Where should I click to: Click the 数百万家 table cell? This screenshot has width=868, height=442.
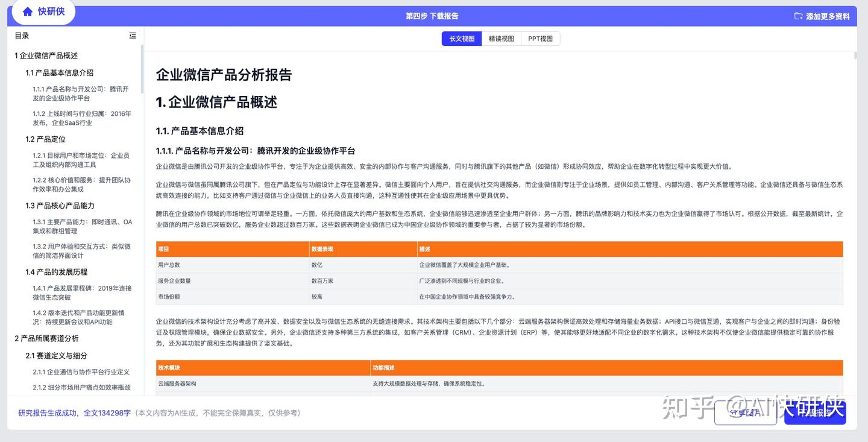[363, 281]
